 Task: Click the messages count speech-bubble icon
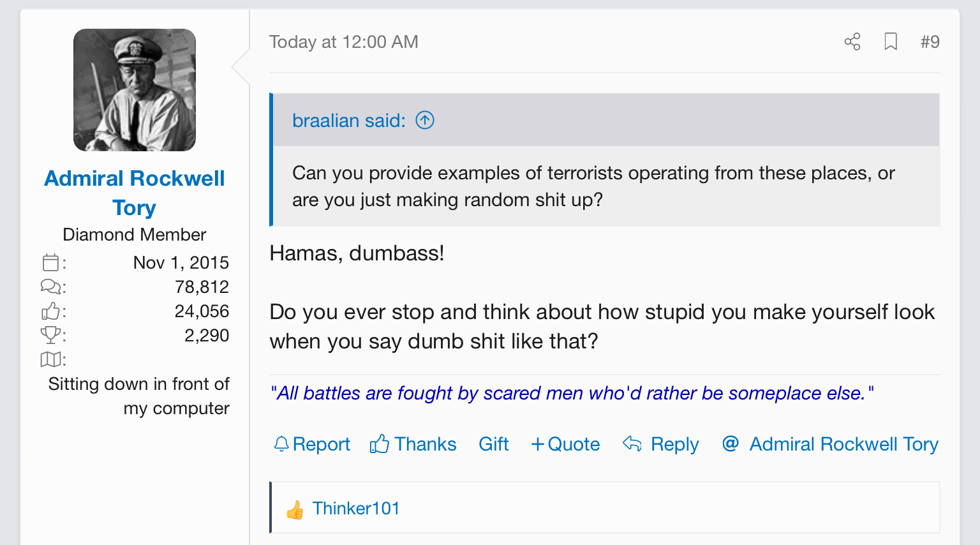coord(50,287)
